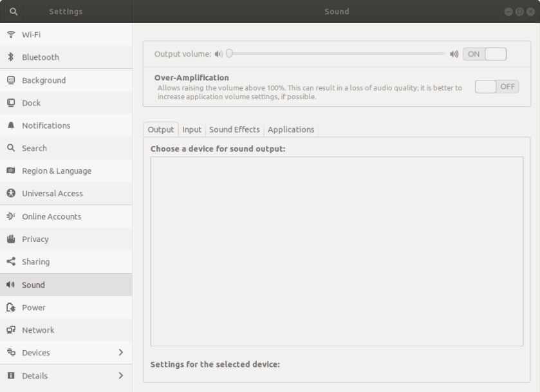Screen dimensions: 540x392
Task: Select the Wi-Fi settings icon
Action: (11, 35)
